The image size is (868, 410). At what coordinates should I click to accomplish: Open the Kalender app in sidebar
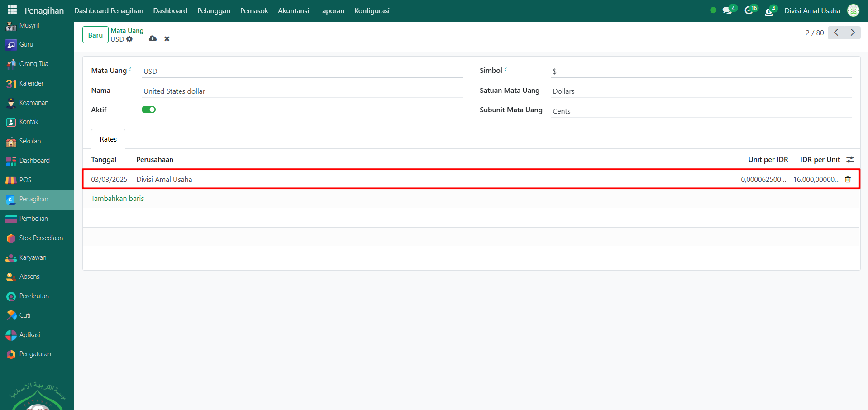31,83
